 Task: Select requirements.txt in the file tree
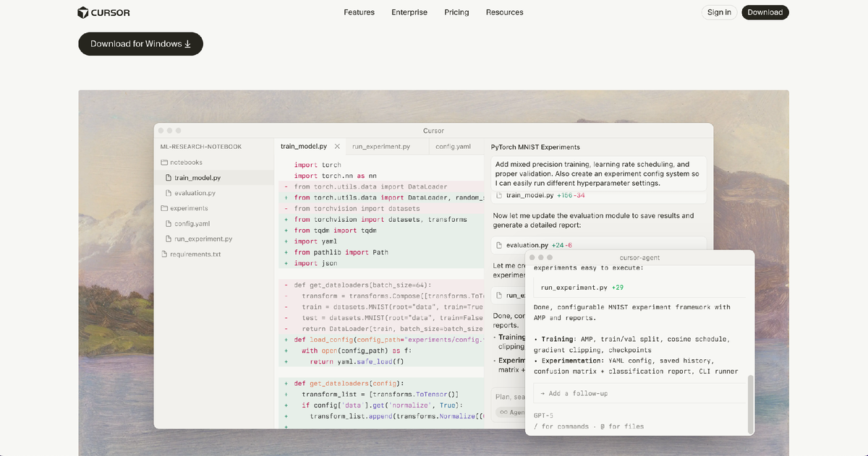click(214, 254)
